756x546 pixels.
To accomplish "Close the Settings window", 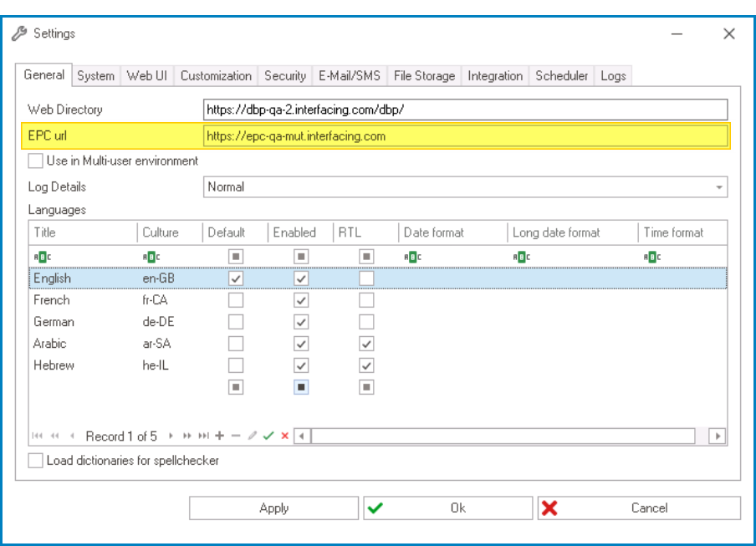I will (729, 33).
